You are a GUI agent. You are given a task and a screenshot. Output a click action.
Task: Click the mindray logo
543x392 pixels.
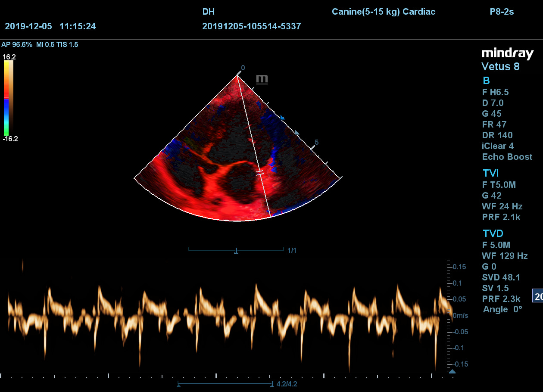point(507,53)
